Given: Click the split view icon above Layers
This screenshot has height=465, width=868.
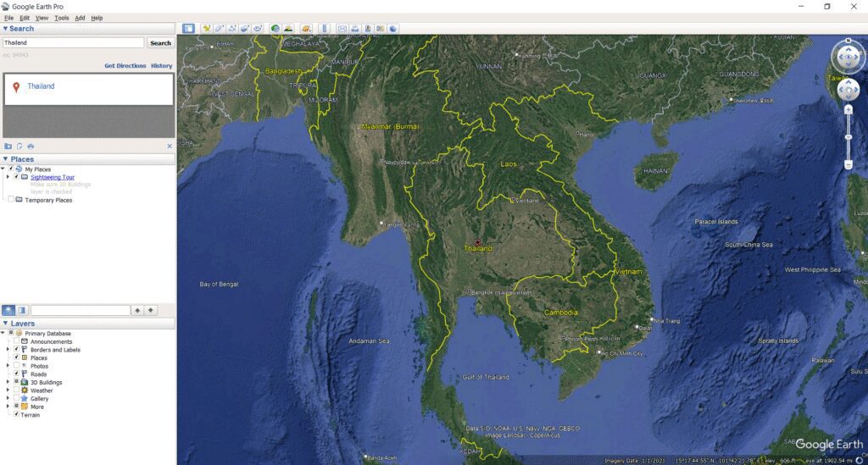Looking at the screenshot, I should click(x=21, y=310).
